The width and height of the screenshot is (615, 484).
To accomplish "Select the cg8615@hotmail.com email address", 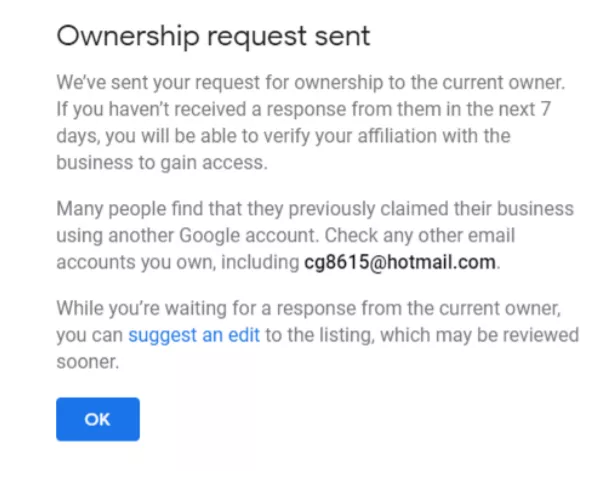I will pos(400,262).
